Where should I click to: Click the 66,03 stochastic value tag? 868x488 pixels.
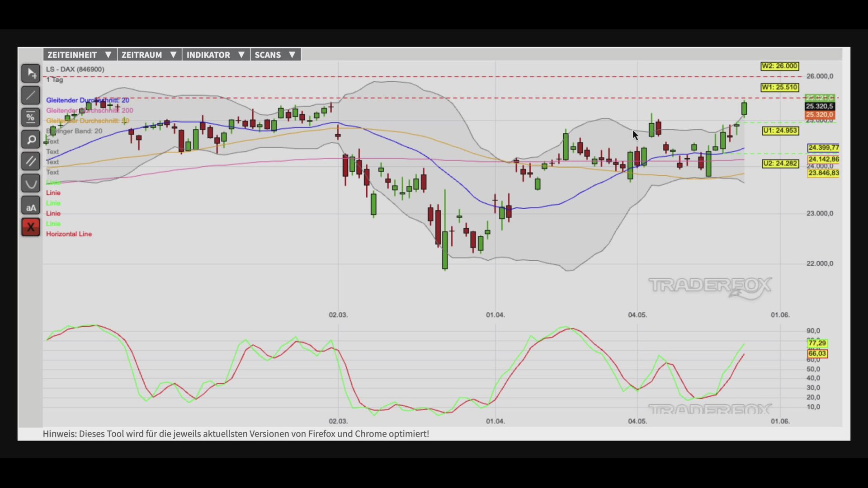click(817, 354)
